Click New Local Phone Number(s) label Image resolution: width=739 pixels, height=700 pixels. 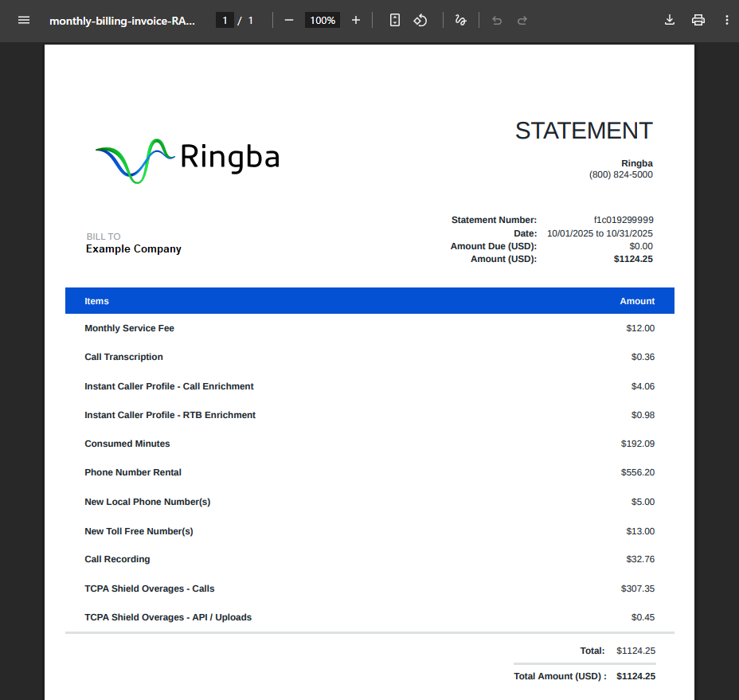point(147,502)
